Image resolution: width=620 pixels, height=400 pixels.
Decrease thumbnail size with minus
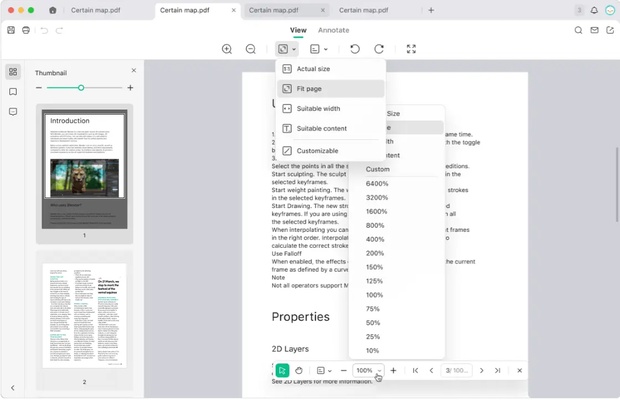39,88
